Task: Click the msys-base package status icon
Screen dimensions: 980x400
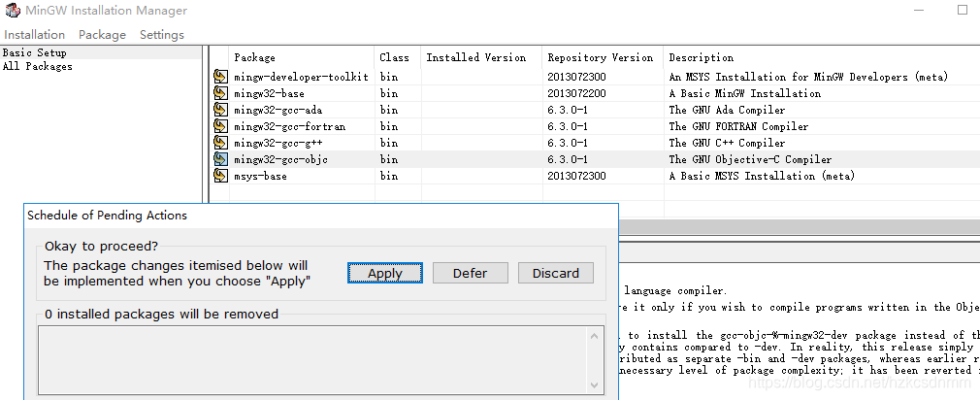Action: (220, 177)
